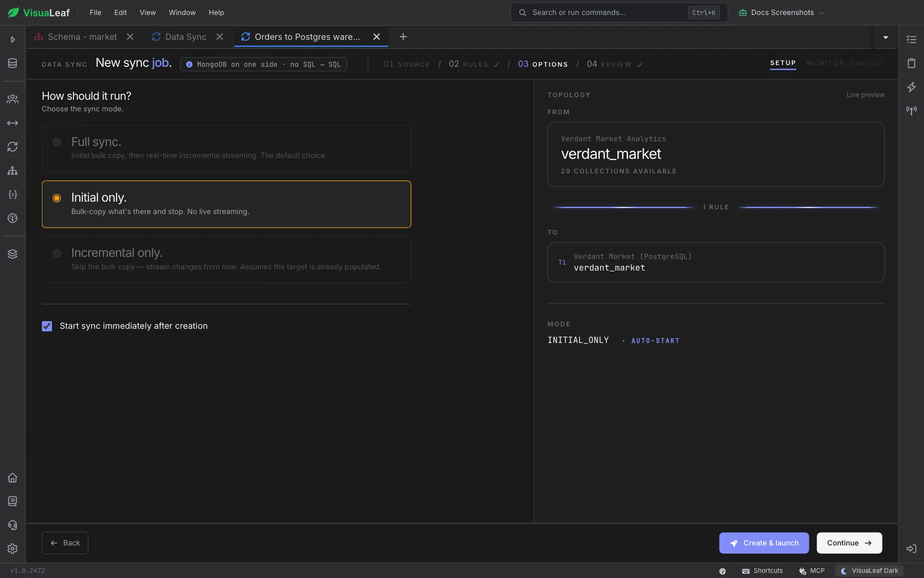Open the Edit menu
This screenshot has width=924, height=578.
point(120,12)
